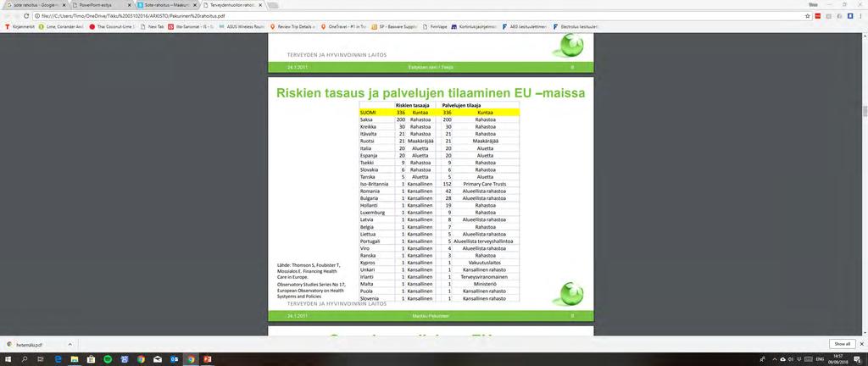This screenshot has height=366, width=868.
Task: Open Task View on the taskbar
Action: [41, 359]
